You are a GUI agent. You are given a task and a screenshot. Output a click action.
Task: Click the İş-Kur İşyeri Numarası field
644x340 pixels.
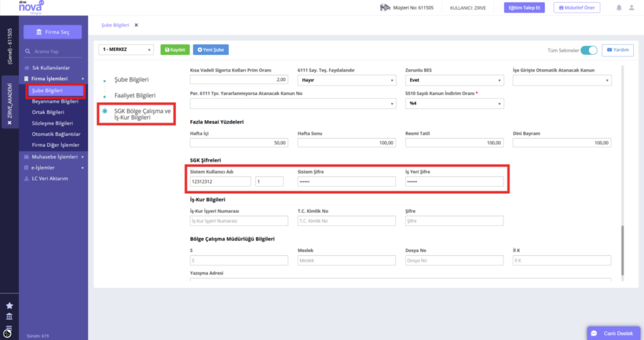point(239,221)
